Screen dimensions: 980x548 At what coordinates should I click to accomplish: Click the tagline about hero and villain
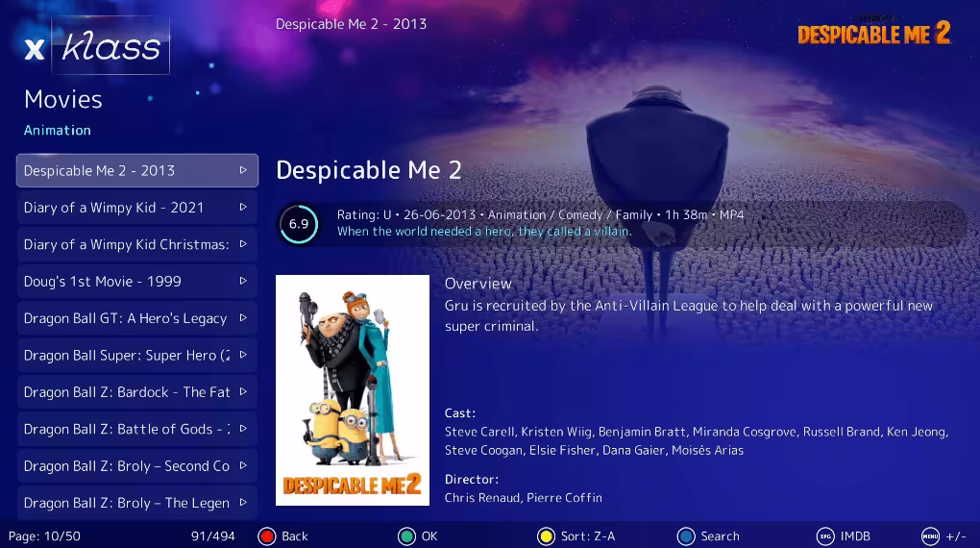(x=484, y=232)
